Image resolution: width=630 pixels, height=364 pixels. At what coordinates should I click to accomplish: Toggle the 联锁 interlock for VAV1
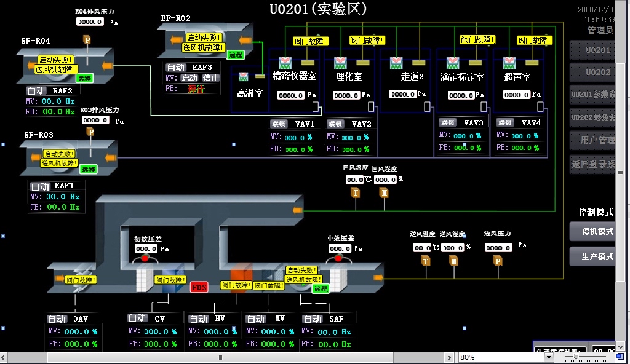click(x=279, y=124)
